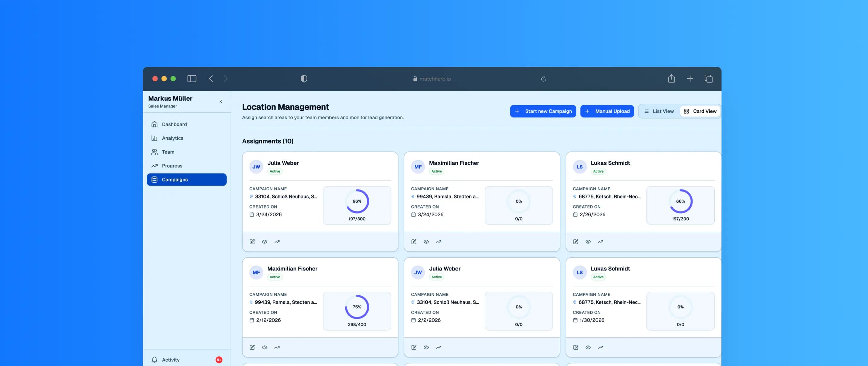Collapse the sidebar using the chevron

coord(221,101)
